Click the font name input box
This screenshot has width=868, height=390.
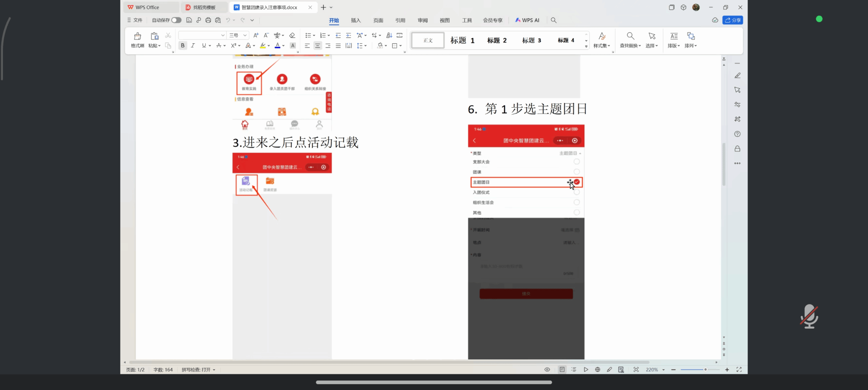tap(199, 35)
